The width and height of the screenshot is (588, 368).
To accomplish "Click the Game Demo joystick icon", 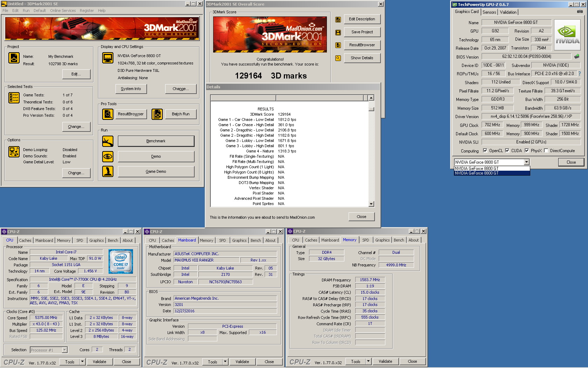I will [x=108, y=171].
